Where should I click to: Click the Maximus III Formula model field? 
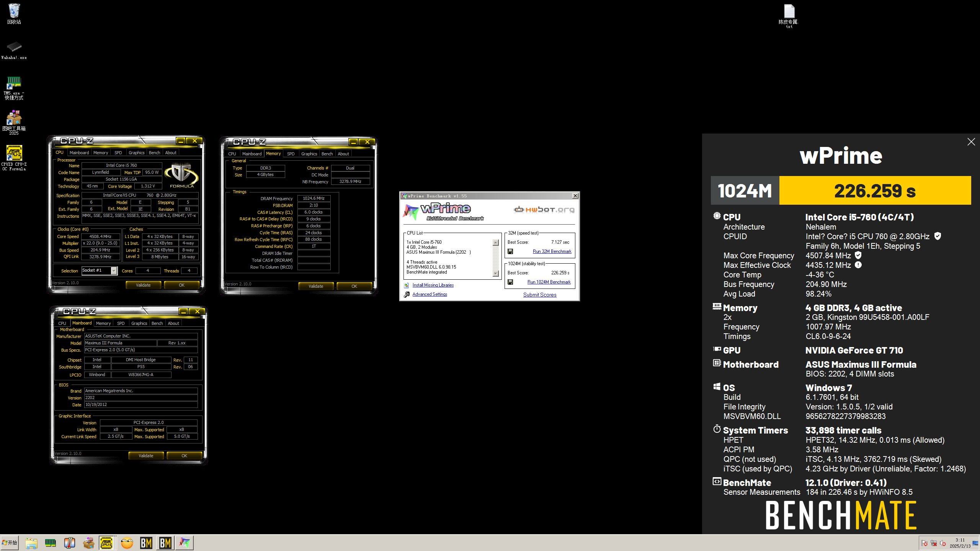click(x=120, y=343)
